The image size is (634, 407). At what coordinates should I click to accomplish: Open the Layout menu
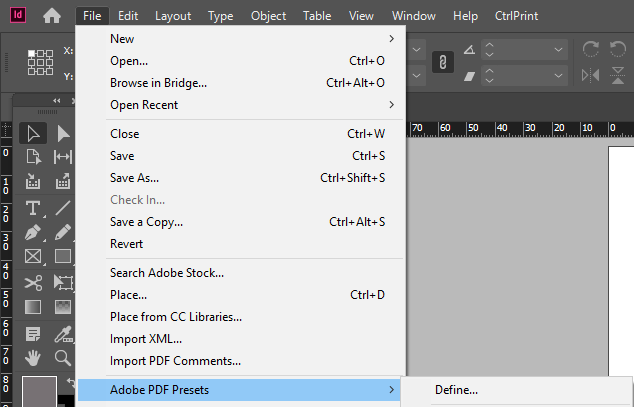(x=173, y=16)
